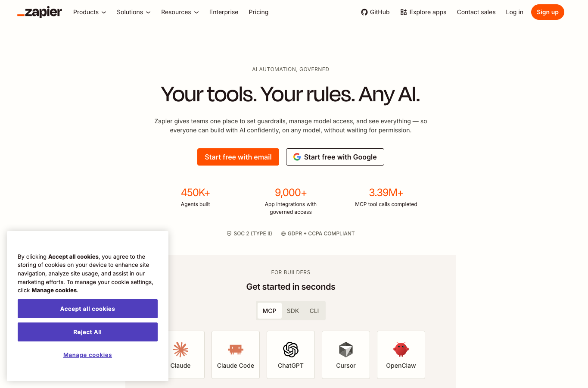Viewport: 588px width, 388px height.
Task: Click the Explore apps grid icon
Action: coord(404,12)
